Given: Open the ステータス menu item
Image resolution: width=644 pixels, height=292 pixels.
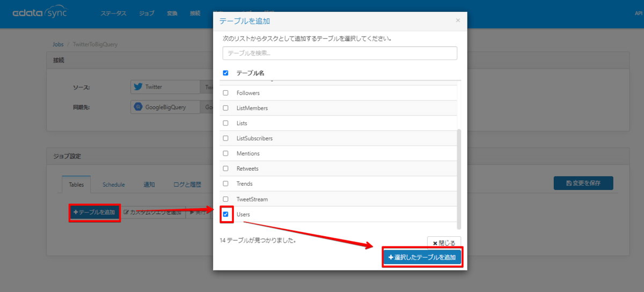Looking at the screenshot, I should pyautogui.click(x=113, y=13).
